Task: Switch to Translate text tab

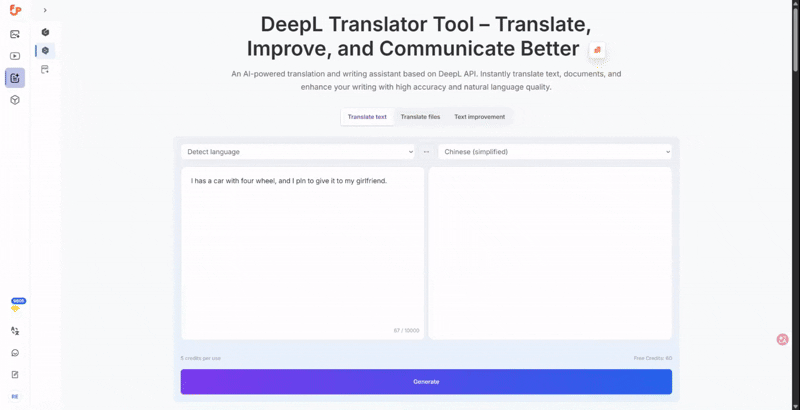Action: (367, 117)
